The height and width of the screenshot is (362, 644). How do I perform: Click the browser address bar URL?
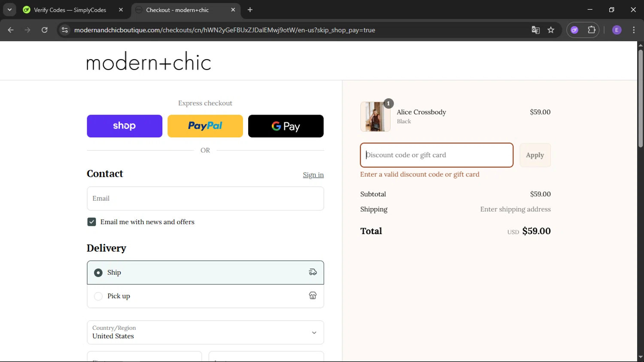225,30
